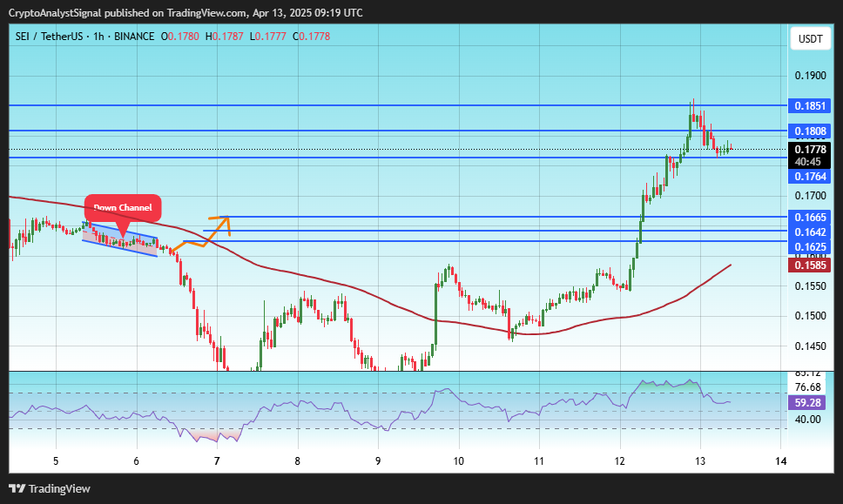Click the 0.1642 price level label
The image size is (843, 504).
[x=810, y=232]
